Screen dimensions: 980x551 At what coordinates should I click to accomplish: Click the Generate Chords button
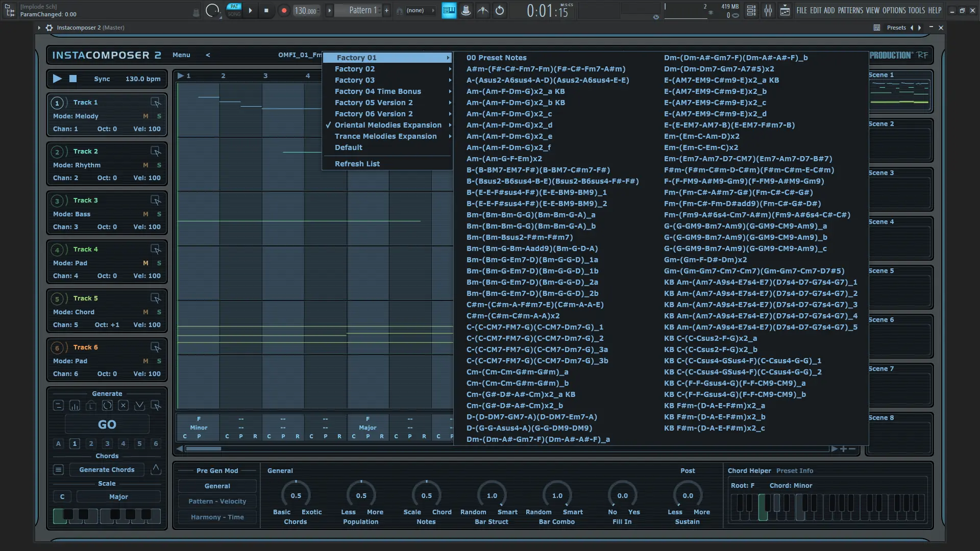point(107,469)
